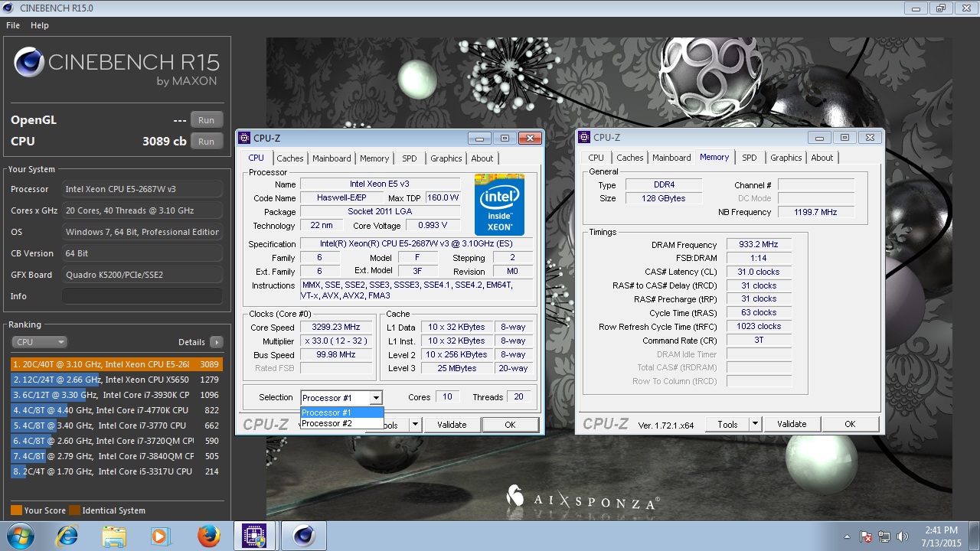980x551 pixels.
Task: Validate results in the CPU-Z window
Action: coord(452,424)
